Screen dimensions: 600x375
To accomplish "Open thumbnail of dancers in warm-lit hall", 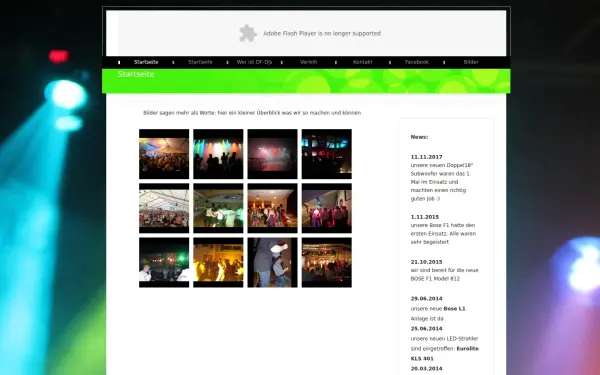I will coord(272,208).
